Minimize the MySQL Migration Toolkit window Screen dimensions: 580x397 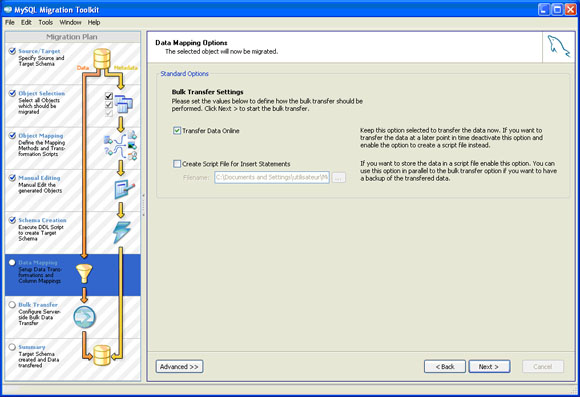544,10
